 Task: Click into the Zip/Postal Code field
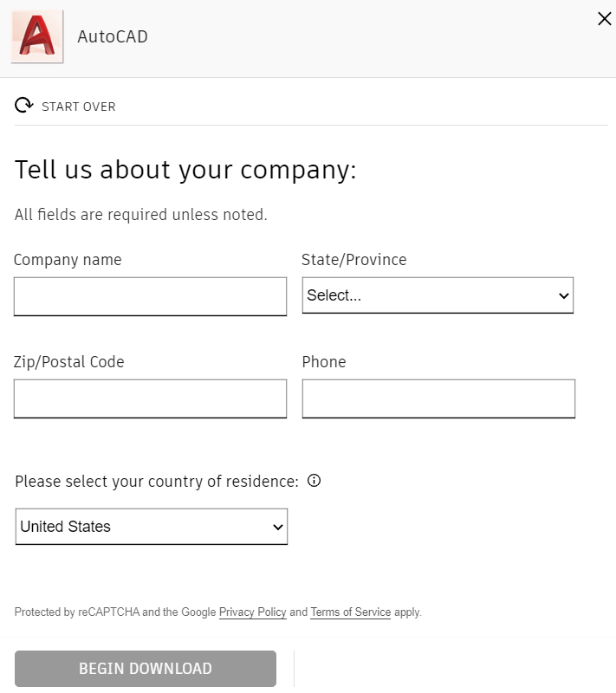point(150,398)
